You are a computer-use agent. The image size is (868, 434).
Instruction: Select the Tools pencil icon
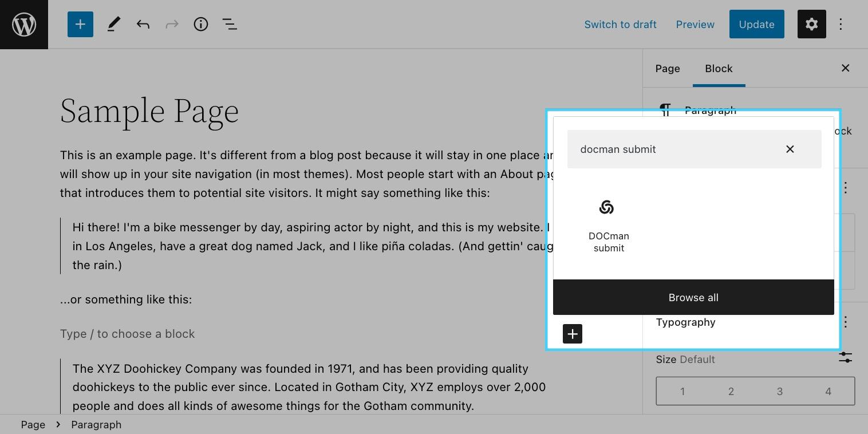113,25
